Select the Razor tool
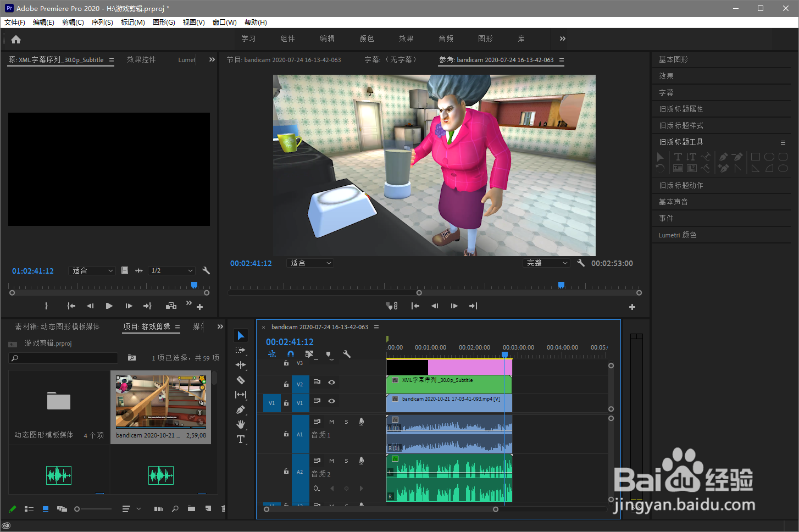 click(241, 380)
